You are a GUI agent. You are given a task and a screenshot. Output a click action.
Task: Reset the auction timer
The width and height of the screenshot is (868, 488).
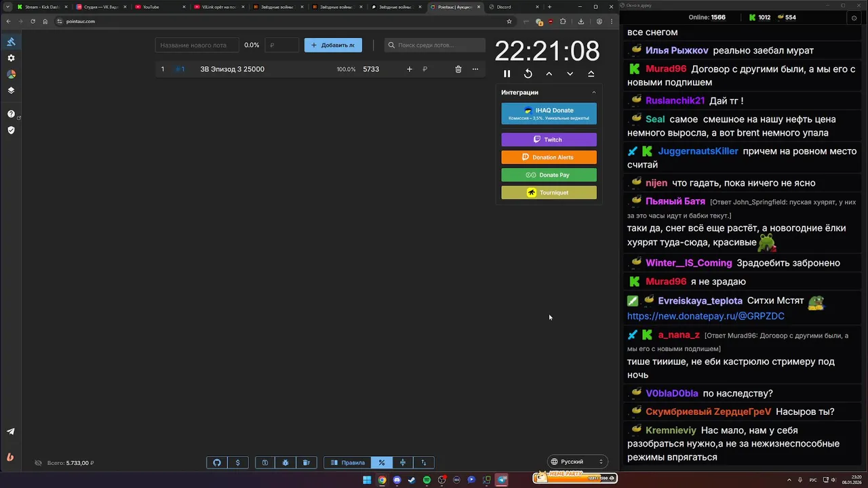[x=528, y=74]
